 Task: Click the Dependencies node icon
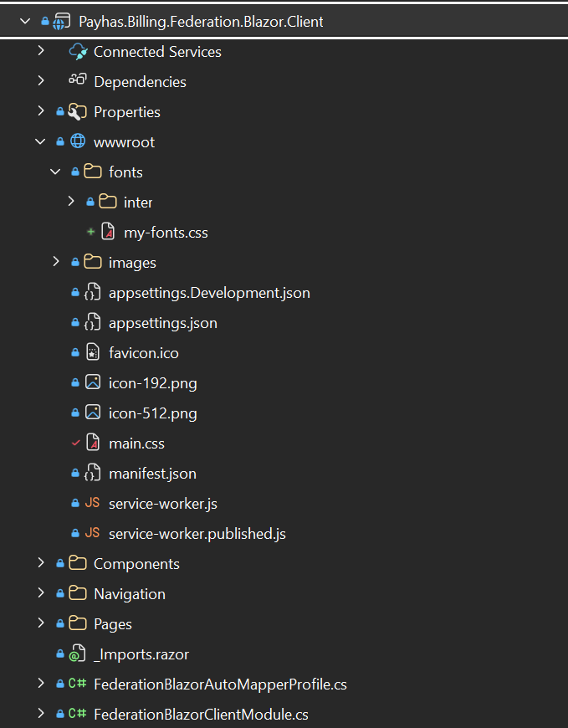pyautogui.click(x=78, y=81)
